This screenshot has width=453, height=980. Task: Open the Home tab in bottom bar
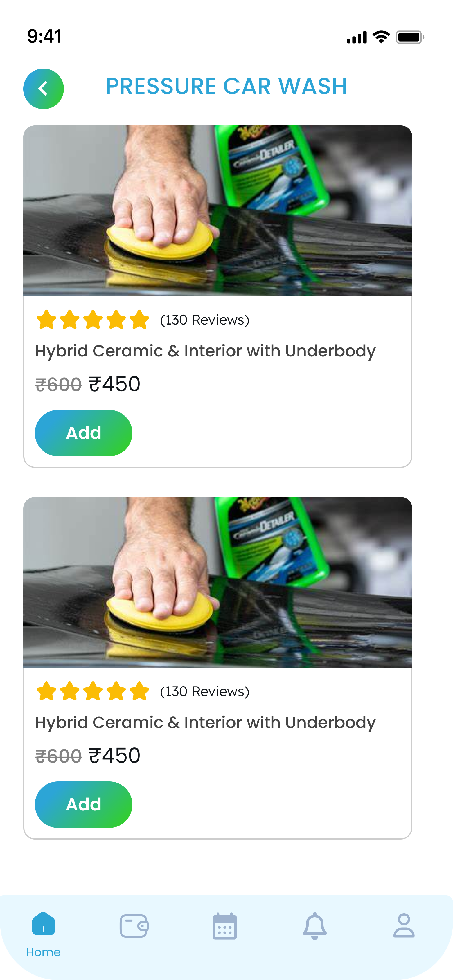pos(43,934)
